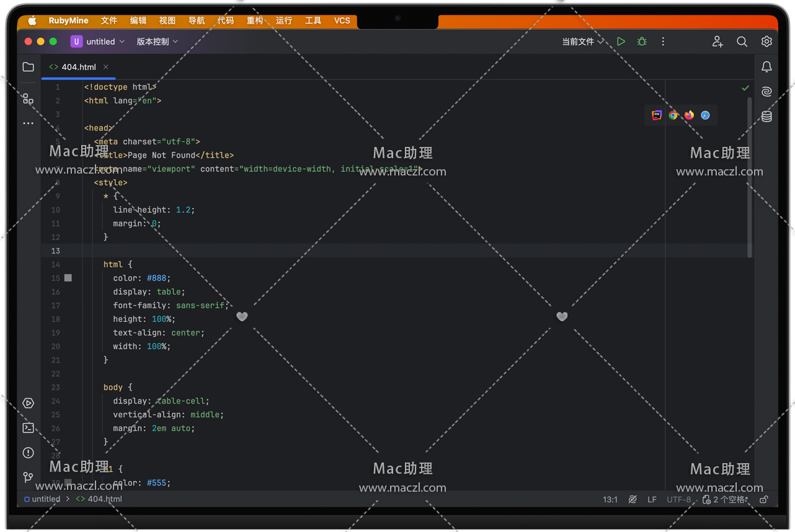Open the Database tool window
The image size is (795, 532).
[x=766, y=117]
